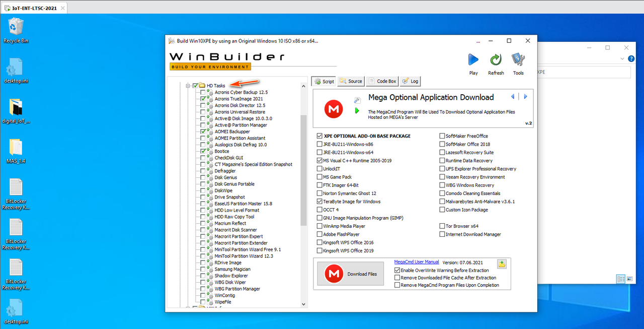644x329 pixels.
Task: Click the small wrench icon by the Mega title
Action: click(357, 101)
